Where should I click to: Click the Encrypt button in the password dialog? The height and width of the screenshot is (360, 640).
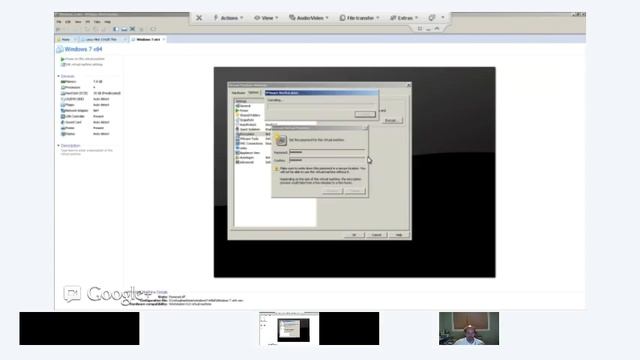coord(332,191)
